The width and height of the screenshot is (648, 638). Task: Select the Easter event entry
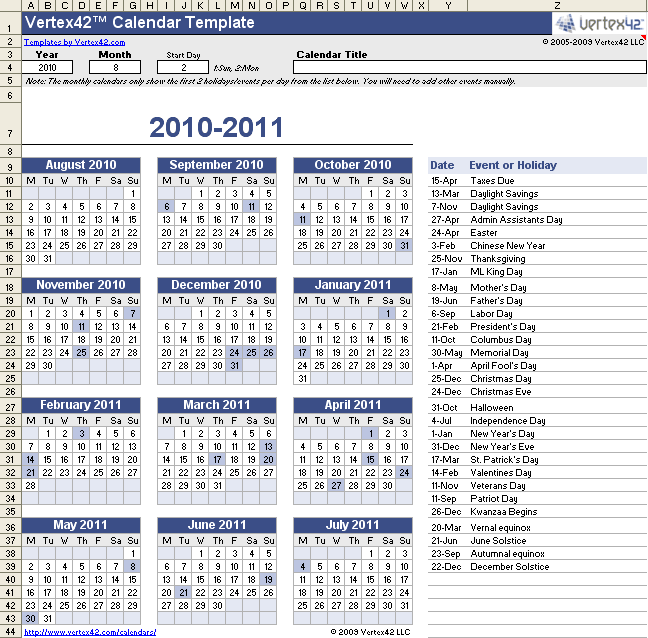[x=484, y=233]
